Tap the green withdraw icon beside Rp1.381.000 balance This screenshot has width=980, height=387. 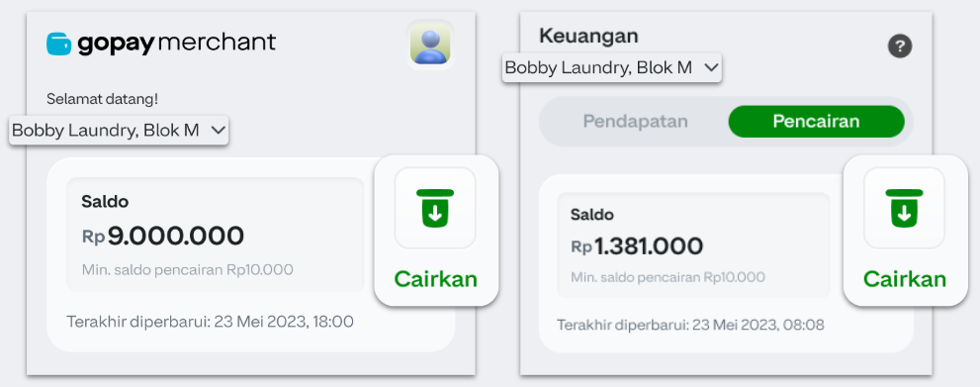click(x=904, y=208)
